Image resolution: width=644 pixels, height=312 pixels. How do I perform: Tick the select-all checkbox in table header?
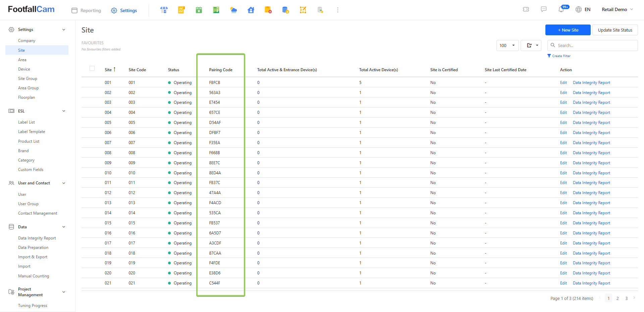point(92,69)
